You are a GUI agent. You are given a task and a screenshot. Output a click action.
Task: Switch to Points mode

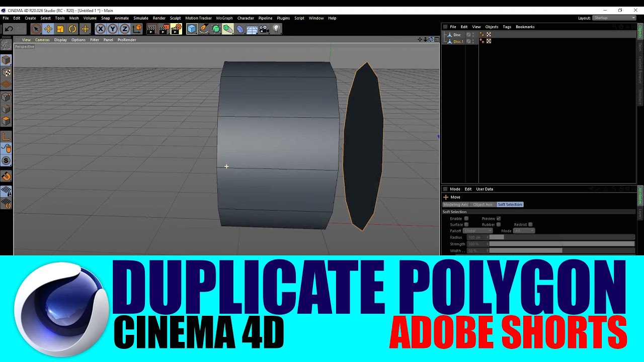point(6,97)
